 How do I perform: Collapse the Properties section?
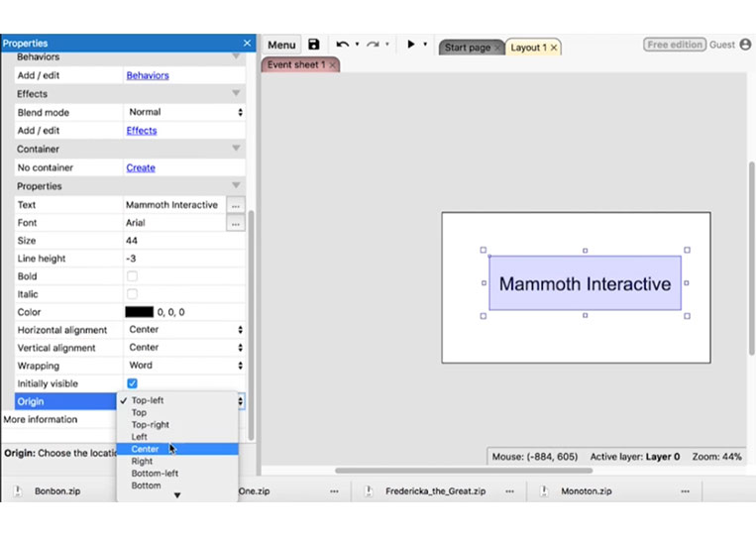click(x=236, y=185)
